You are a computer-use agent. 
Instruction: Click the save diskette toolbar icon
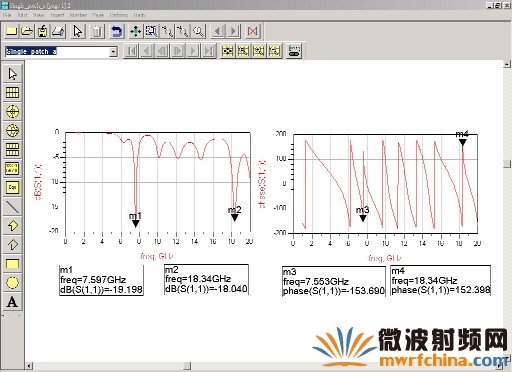(x=43, y=31)
